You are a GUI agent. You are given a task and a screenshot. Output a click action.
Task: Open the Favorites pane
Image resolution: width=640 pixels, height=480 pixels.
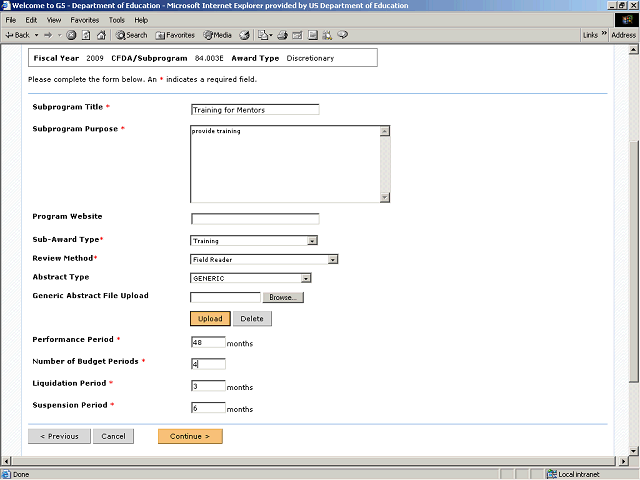click(175, 35)
